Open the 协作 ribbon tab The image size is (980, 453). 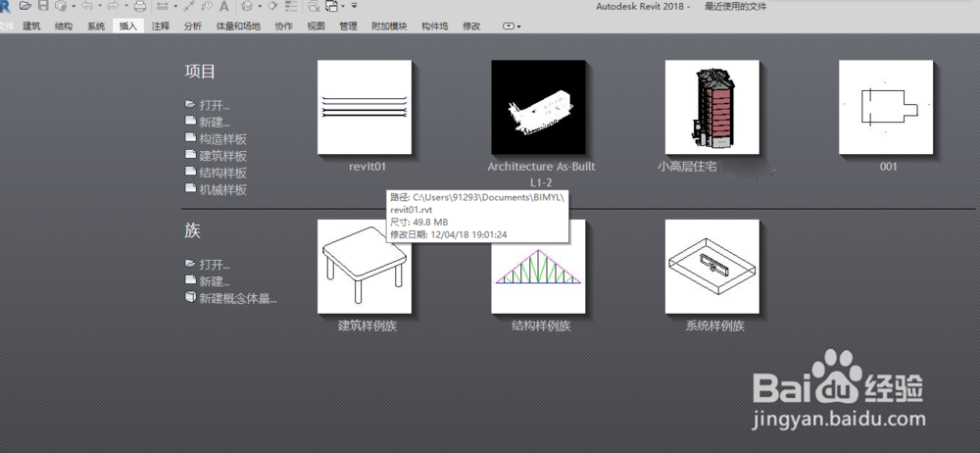284,26
